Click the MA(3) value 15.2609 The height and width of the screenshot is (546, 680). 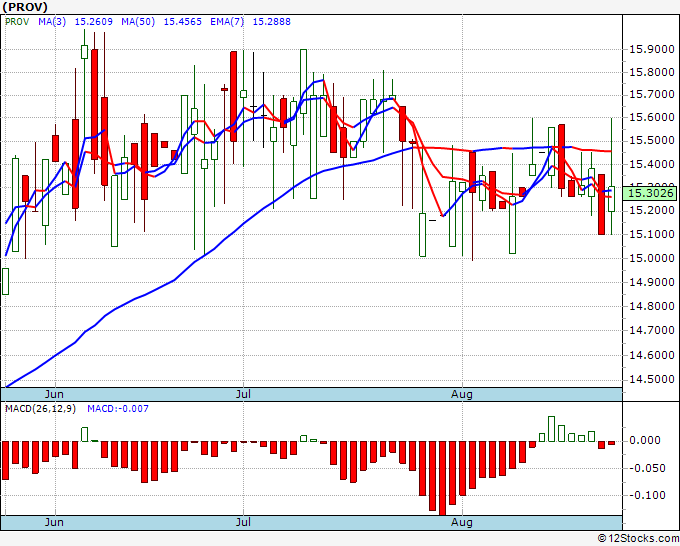click(94, 22)
